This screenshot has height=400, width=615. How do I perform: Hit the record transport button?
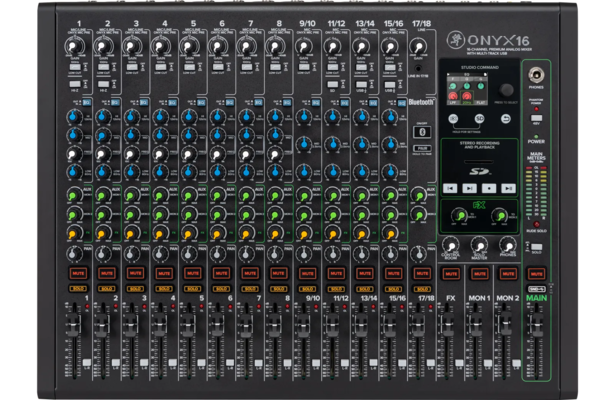(x=489, y=189)
